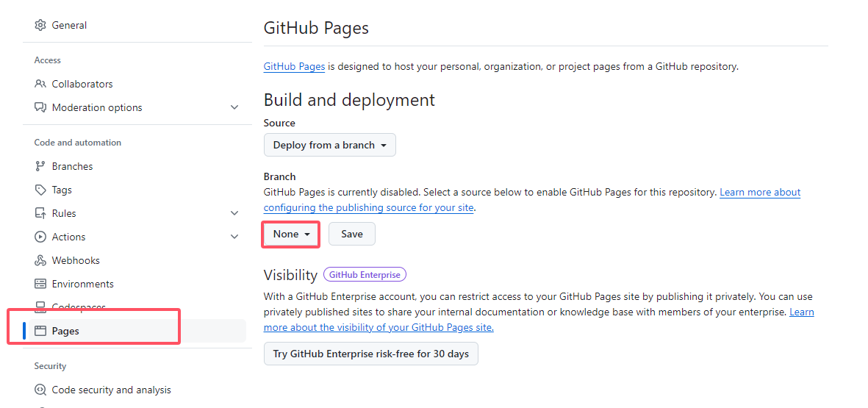Expand the Moderation options chevron

tap(234, 107)
